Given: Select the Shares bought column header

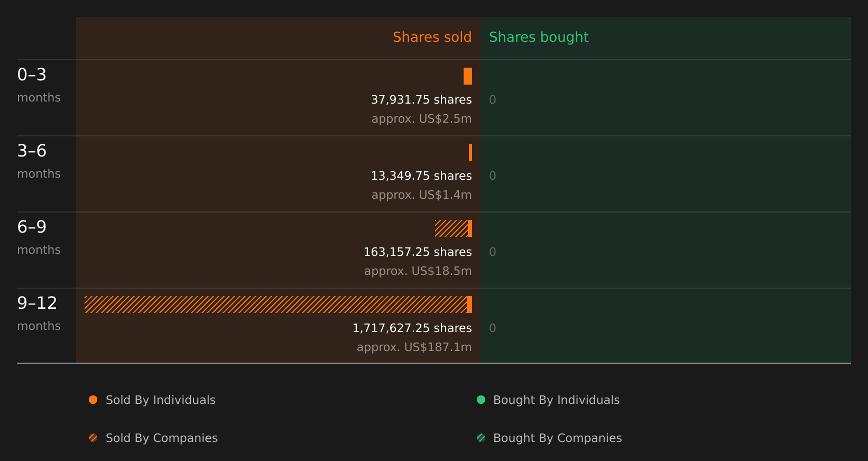Looking at the screenshot, I should tap(539, 37).
